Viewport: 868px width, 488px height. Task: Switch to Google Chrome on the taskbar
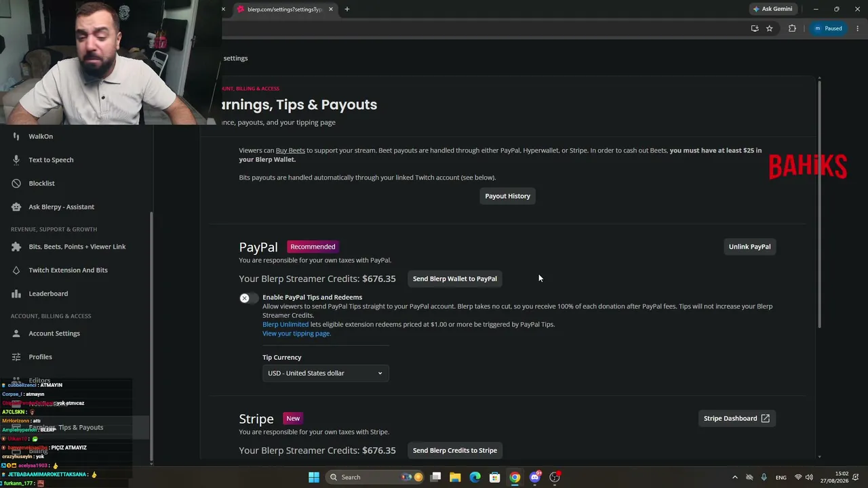tap(515, 477)
